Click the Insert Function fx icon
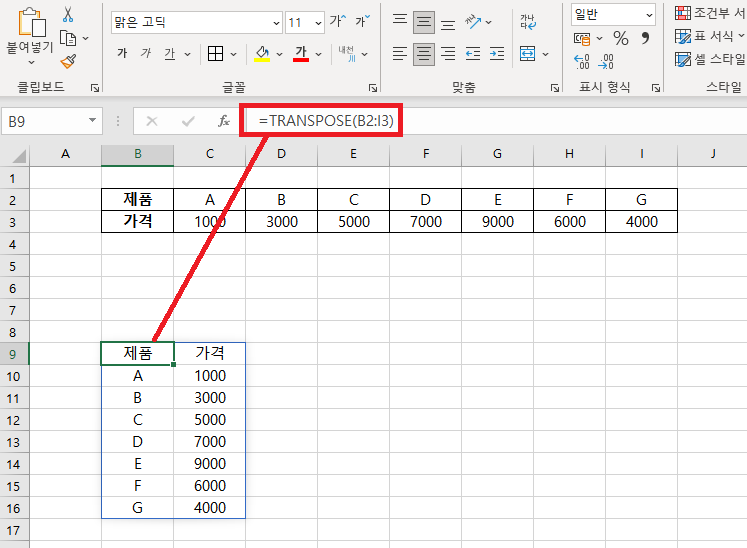The image size is (747, 548). pyautogui.click(x=224, y=121)
